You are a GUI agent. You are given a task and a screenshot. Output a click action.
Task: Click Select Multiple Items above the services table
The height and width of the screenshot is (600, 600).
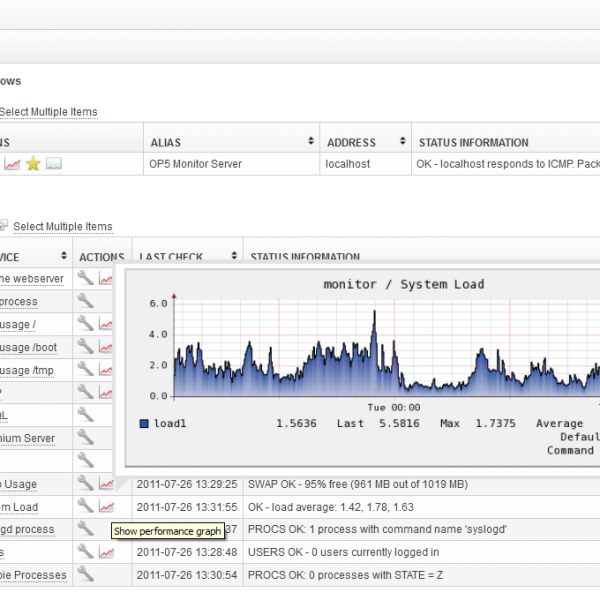62,227
